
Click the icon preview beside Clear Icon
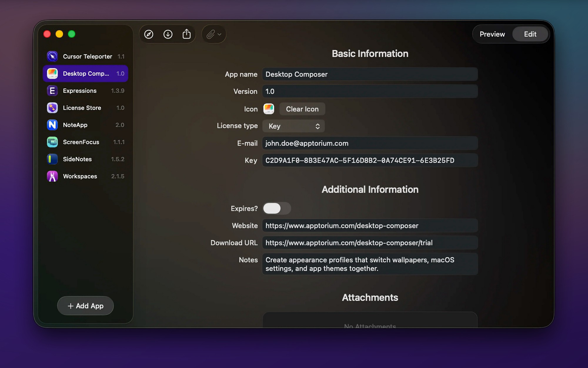269,109
